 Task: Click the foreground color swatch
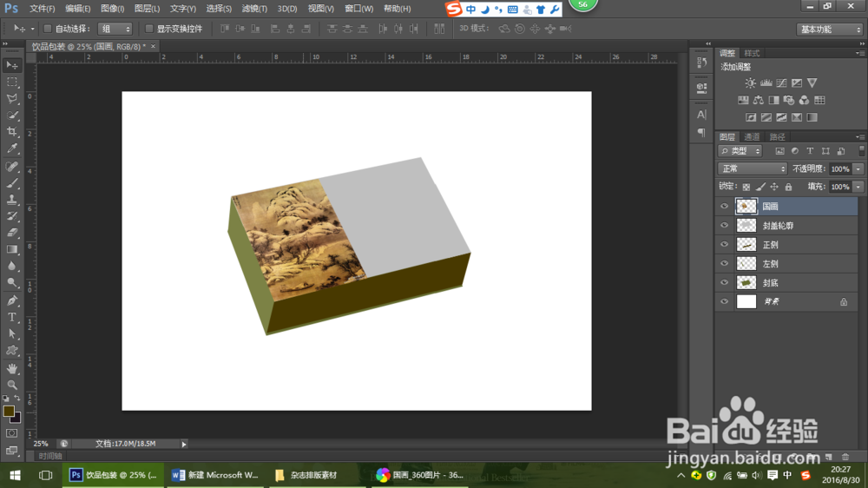[9, 411]
